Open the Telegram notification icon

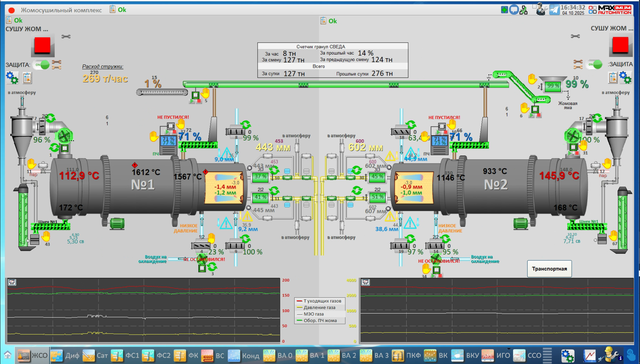click(554, 10)
